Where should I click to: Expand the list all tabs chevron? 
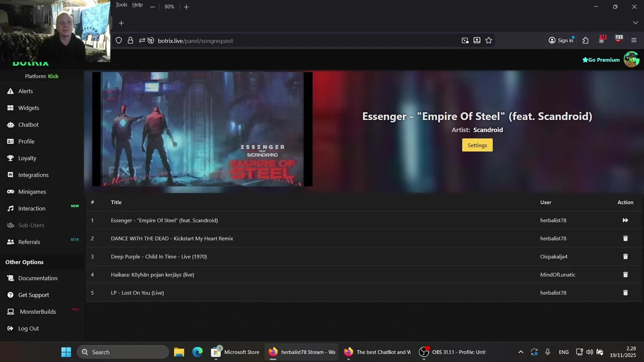click(635, 23)
